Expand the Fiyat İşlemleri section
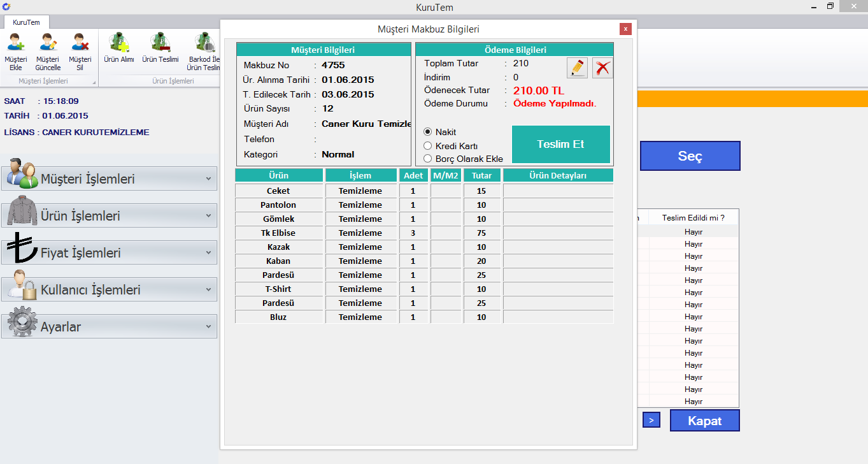 tap(109, 253)
